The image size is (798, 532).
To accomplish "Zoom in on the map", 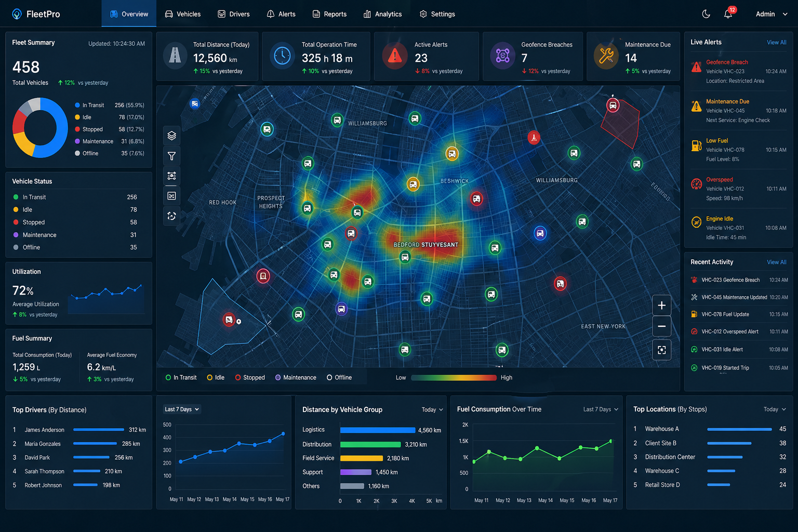I will click(x=661, y=305).
